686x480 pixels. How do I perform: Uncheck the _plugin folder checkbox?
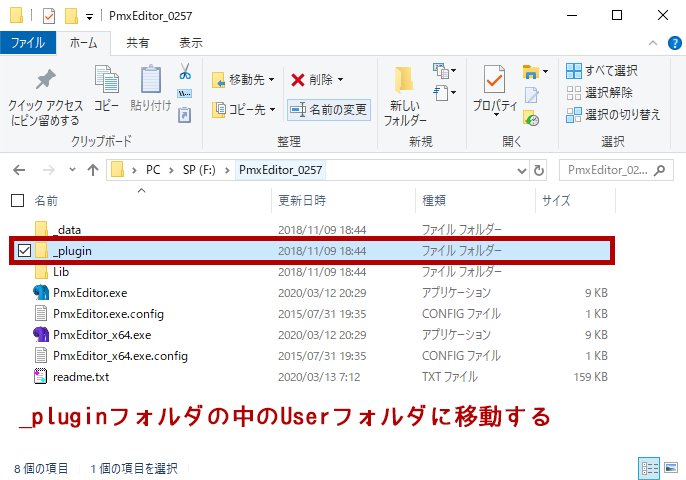[24, 251]
